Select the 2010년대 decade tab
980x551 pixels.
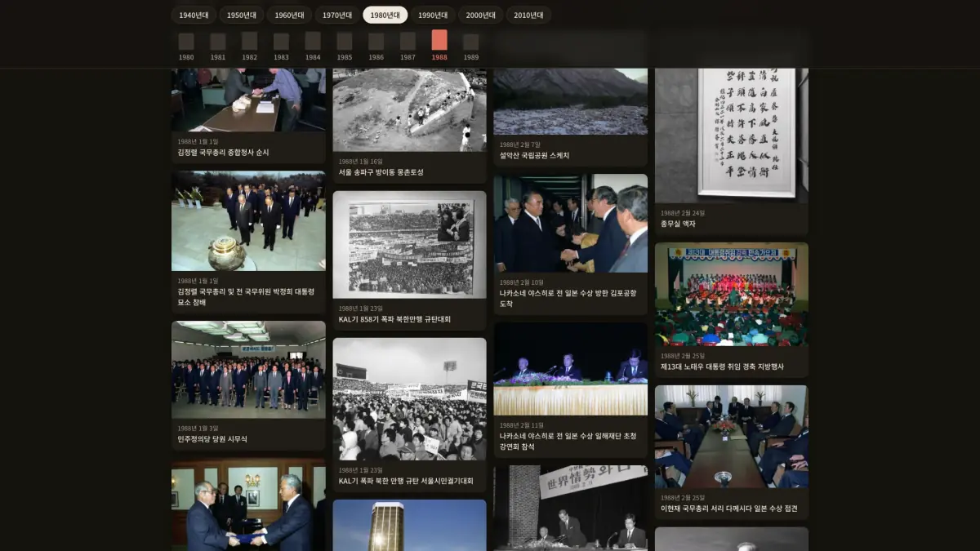528,15
